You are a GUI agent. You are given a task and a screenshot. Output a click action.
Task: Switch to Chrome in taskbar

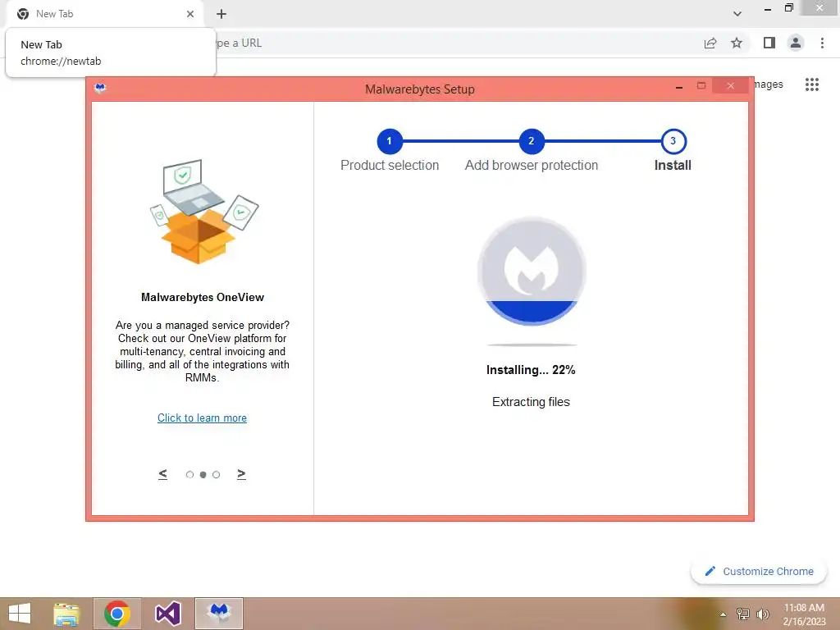pos(117,614)
